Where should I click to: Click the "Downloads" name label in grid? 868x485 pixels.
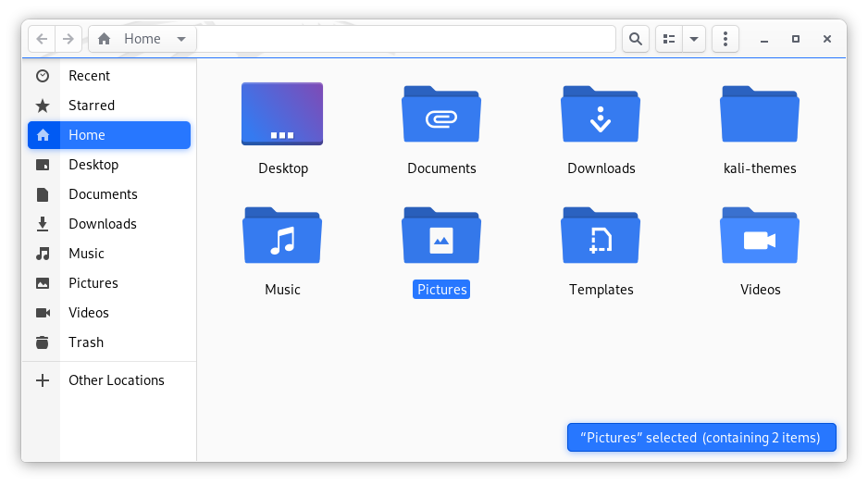[601, 168]
